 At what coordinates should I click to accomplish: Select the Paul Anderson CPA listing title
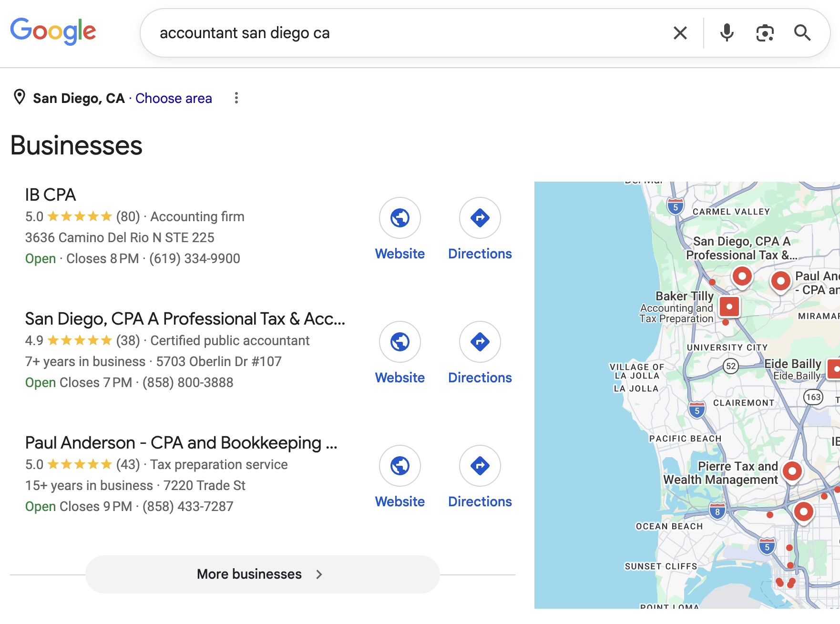tap(180, 442)
